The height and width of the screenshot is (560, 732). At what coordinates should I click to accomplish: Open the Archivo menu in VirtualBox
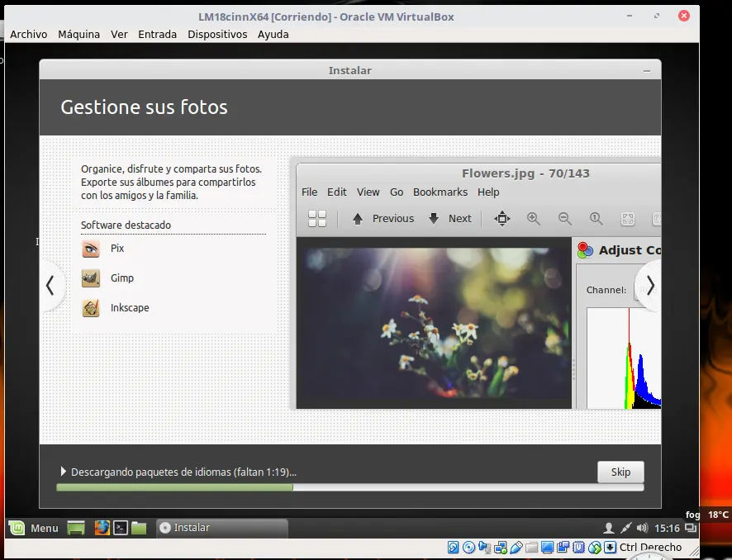click(x=28, y=35)
